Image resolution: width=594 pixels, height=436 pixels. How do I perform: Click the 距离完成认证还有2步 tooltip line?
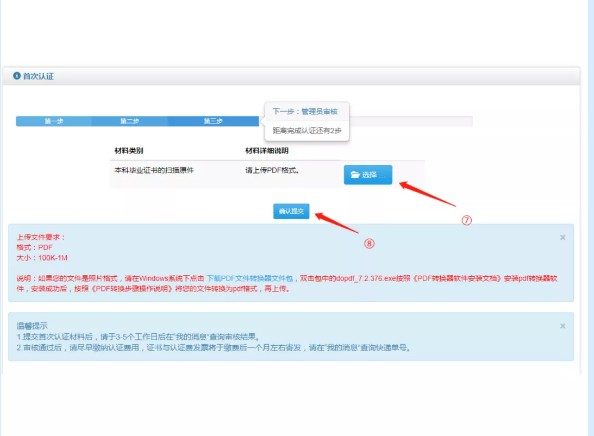coord(307,130)
